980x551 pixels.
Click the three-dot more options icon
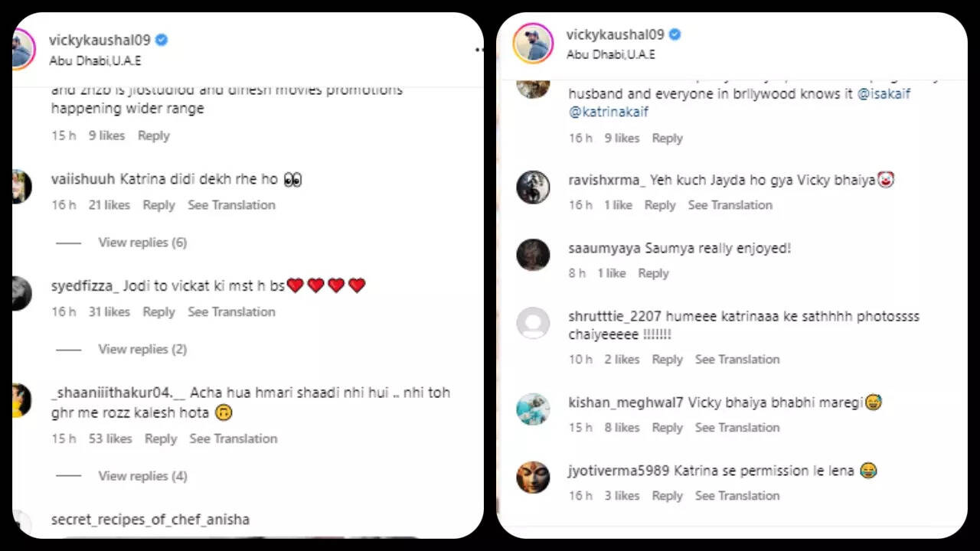pos(479,50)
